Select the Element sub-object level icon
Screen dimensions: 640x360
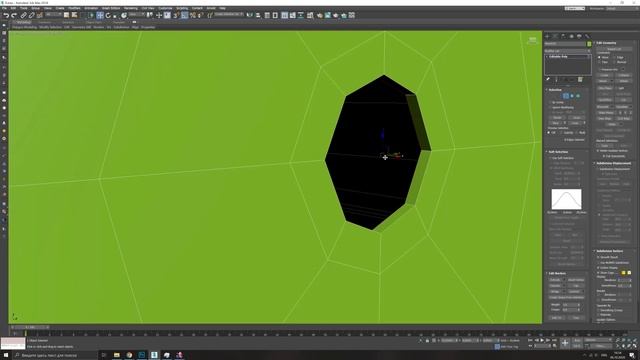(578, 96)
